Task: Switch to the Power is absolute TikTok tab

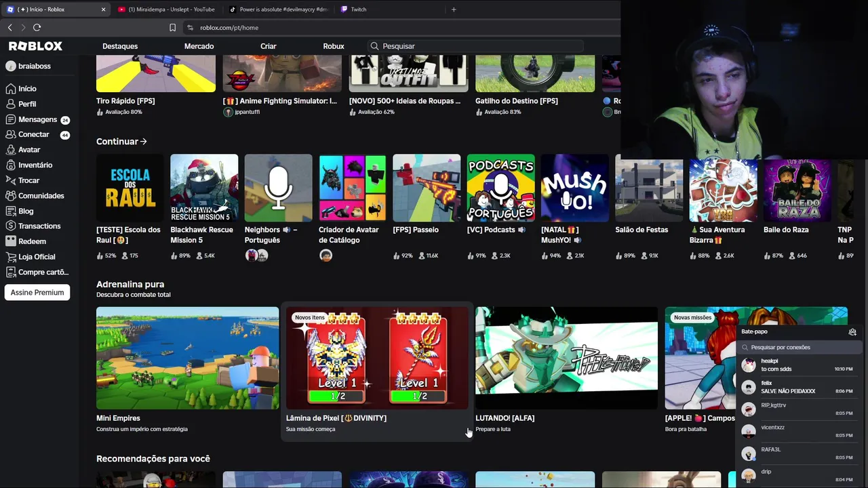Action: pyautogui.click(x=278, y=9)
